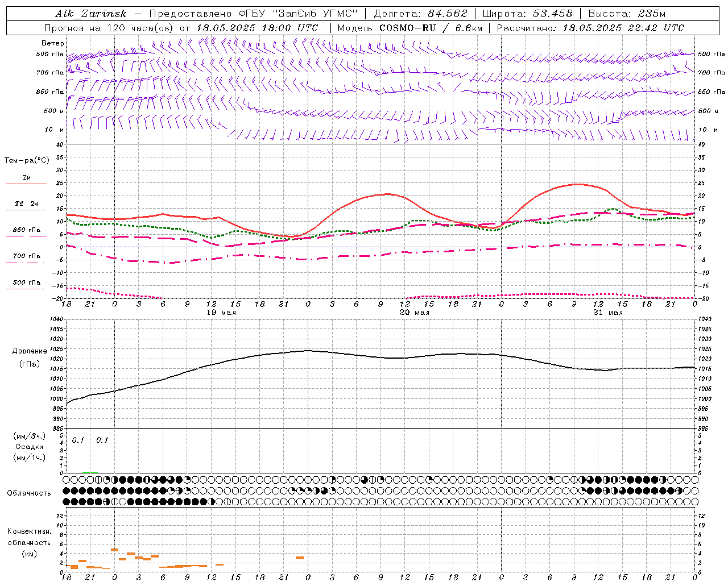Click the 21 мая date label
728x582 pixels.
pyautogui.click(x=608, y=313)
